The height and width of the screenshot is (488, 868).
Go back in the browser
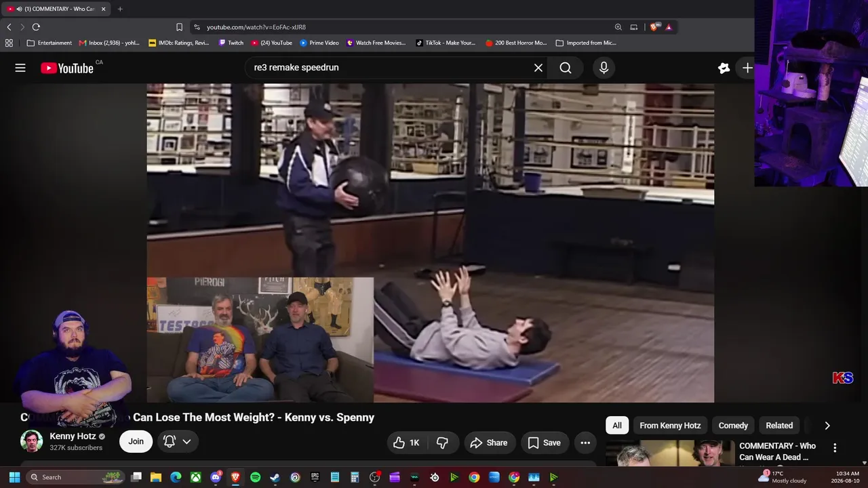click(x=9, y=27)
